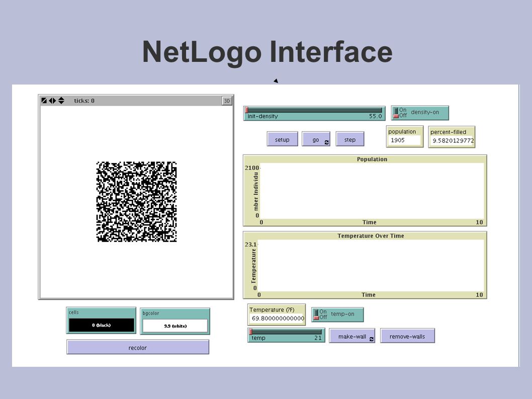Click the make-wall button
This screenshot has height=399, width=532.
(352, 336)
